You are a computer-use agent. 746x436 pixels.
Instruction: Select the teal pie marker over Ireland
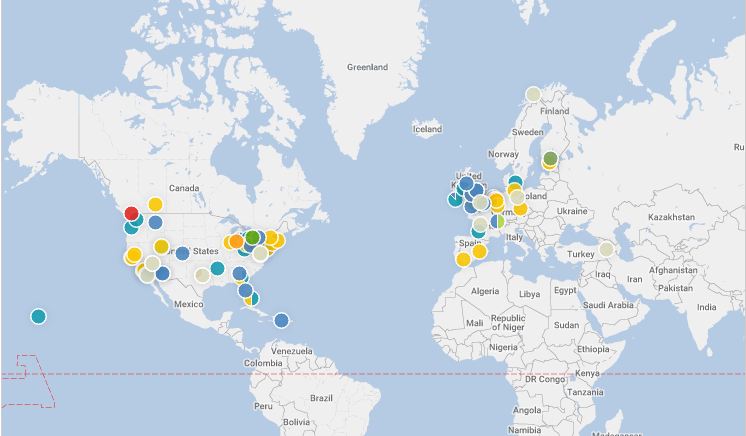pyautogui.click(x=455, y=199)
